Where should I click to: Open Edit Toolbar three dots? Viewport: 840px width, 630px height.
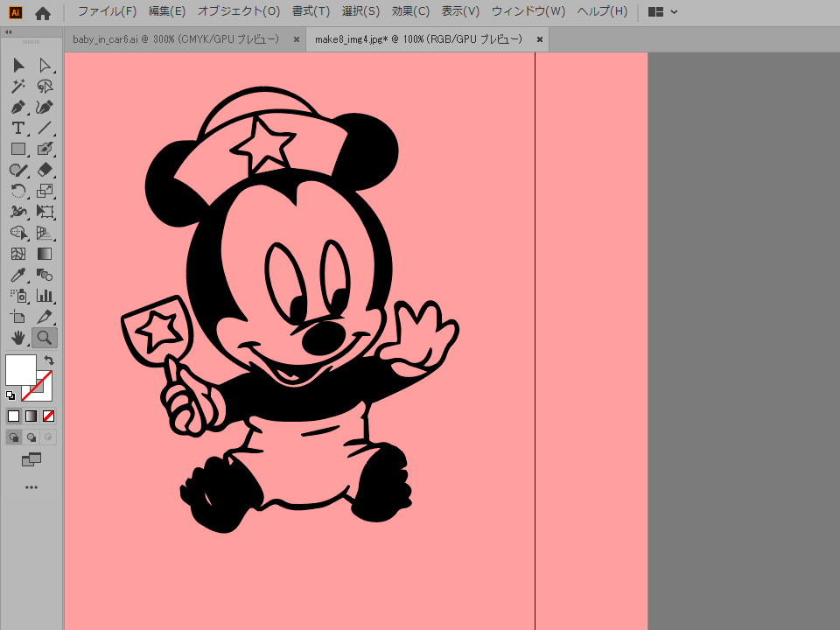[31, 487]
